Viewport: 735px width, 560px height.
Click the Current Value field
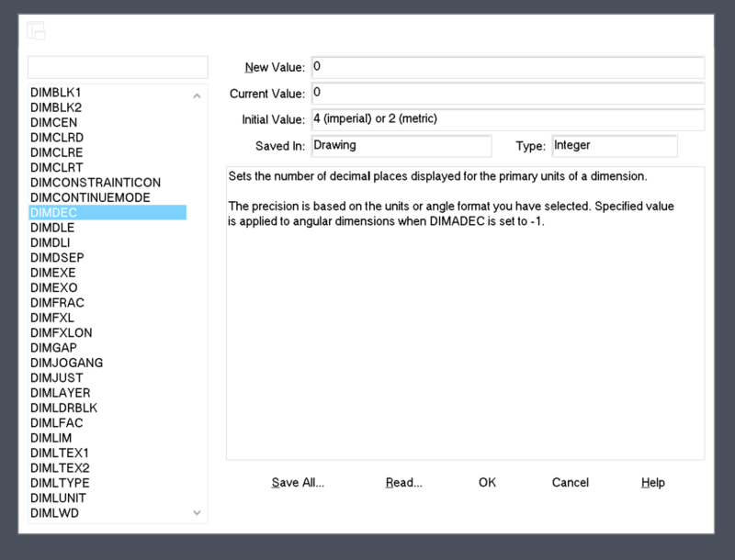tap(507, 94)
